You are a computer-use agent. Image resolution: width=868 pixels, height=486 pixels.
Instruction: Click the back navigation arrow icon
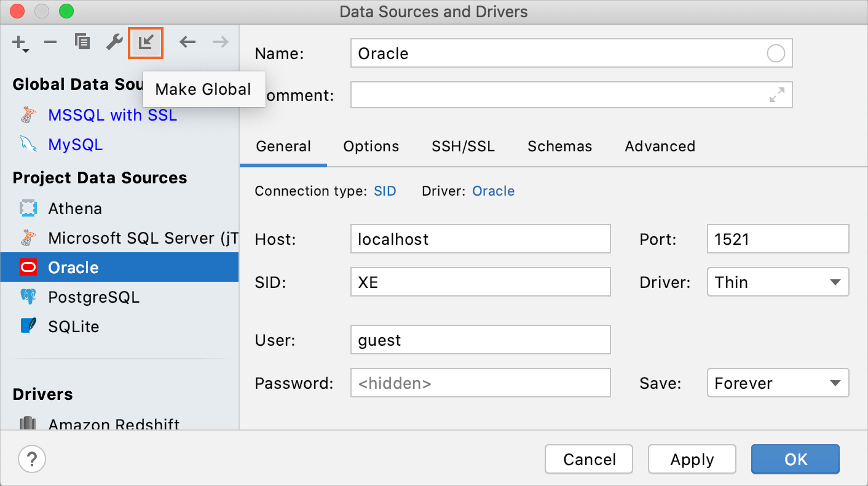coord(187,42)
